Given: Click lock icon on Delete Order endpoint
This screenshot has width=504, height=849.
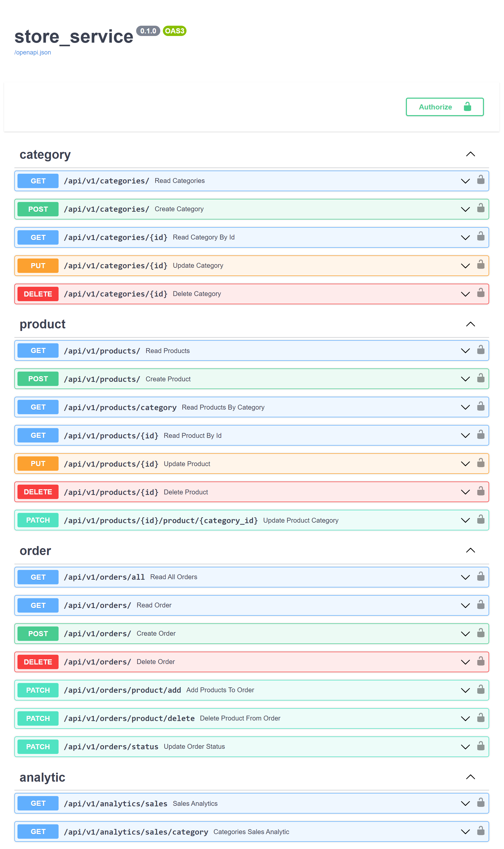Looking at the screenshot, I should pos(481,661).
